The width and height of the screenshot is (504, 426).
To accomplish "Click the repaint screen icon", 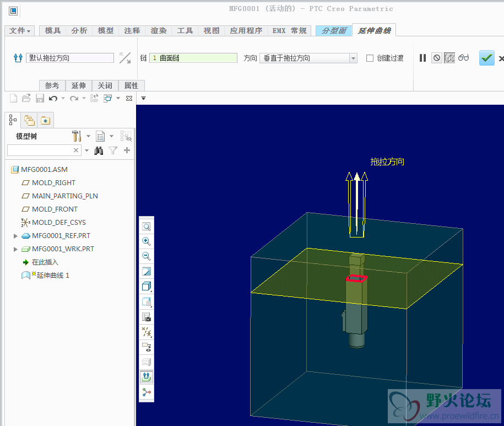I will click(x=147, y=272).
